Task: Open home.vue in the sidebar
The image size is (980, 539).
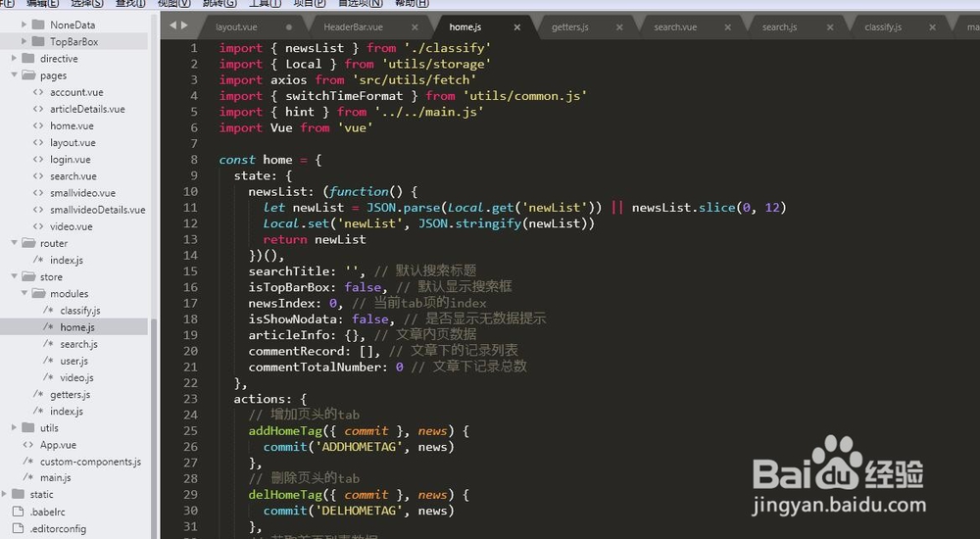Action: [72, 125]
